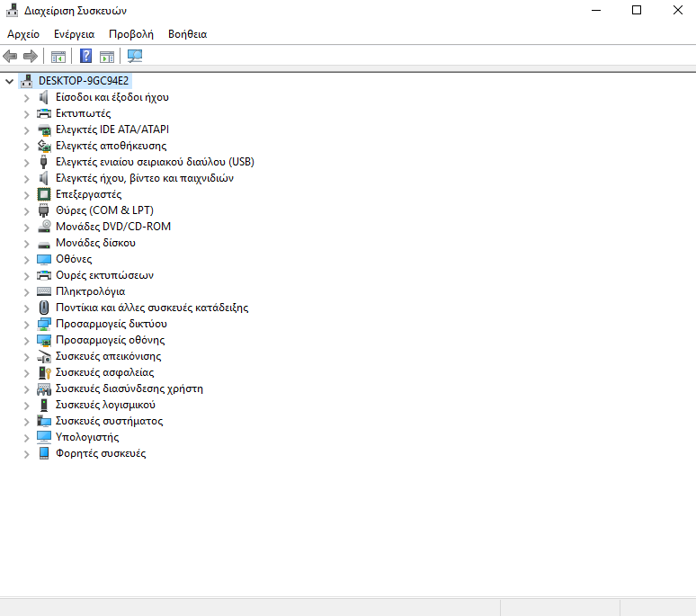Click the processor chip icon beside Επεξεργαστές

coord(44,194)
